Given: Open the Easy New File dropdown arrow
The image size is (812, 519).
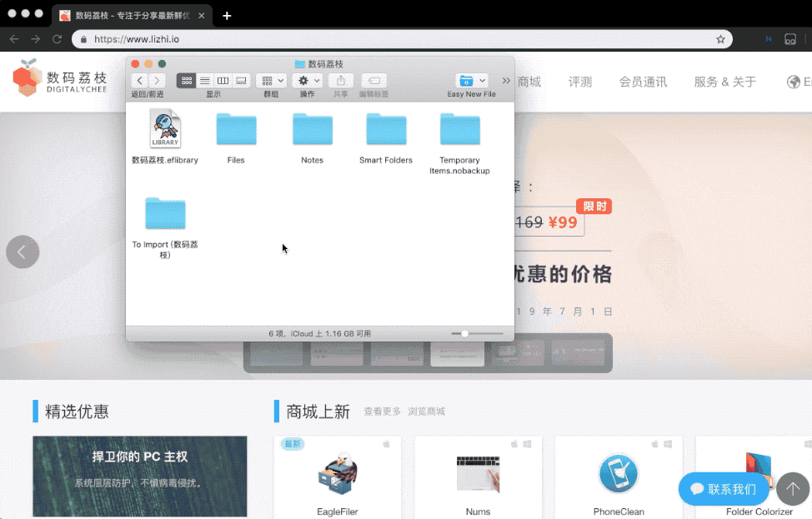Looking at the screenshot, I should click(482, 81).
